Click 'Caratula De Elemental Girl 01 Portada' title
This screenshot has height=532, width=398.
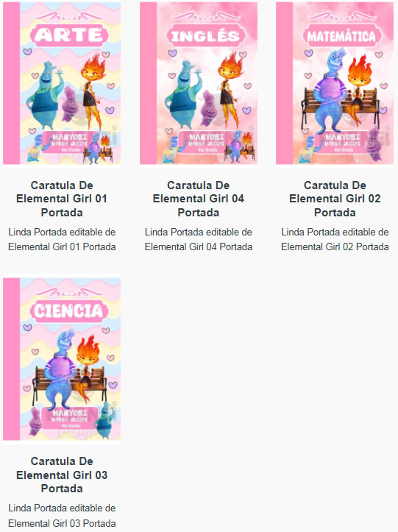point(62,199)
